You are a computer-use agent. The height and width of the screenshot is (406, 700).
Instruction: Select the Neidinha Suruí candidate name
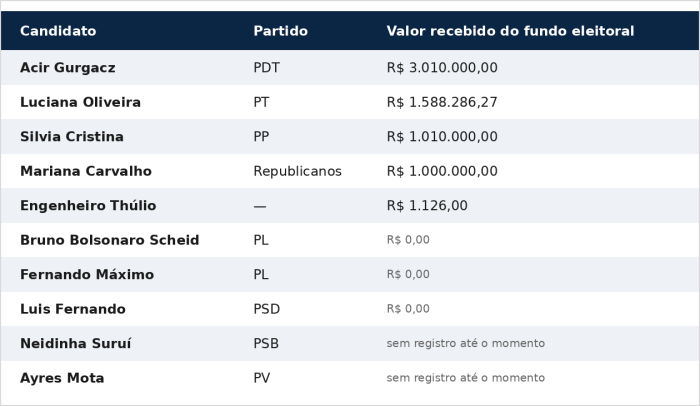75,343
